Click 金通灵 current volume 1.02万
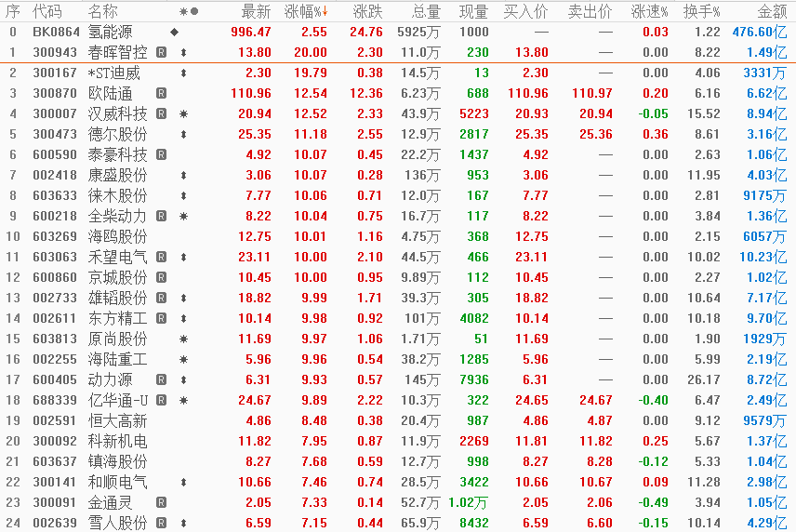Viewport: 796px width, 532px height. (x=468, y=502)
